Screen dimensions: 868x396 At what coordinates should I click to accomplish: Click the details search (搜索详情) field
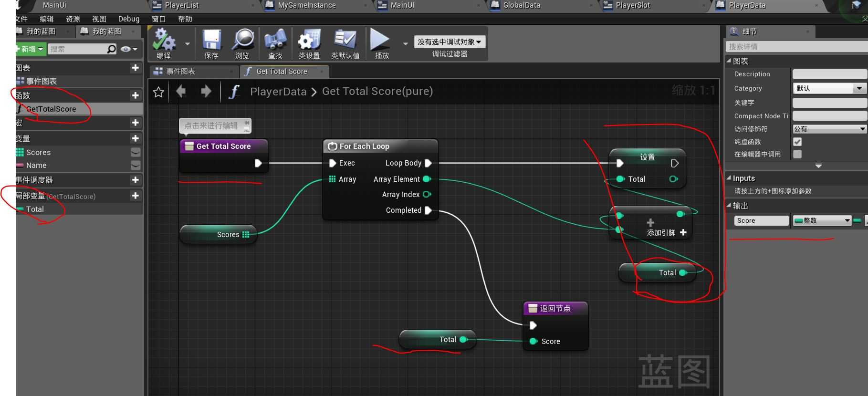pos(796,46)
